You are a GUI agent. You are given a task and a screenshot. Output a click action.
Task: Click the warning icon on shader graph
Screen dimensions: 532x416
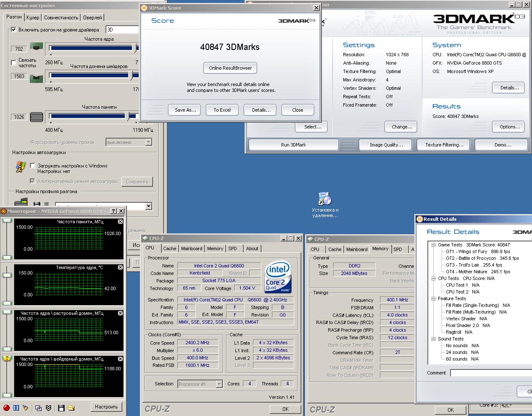click(x=7, y=358)
